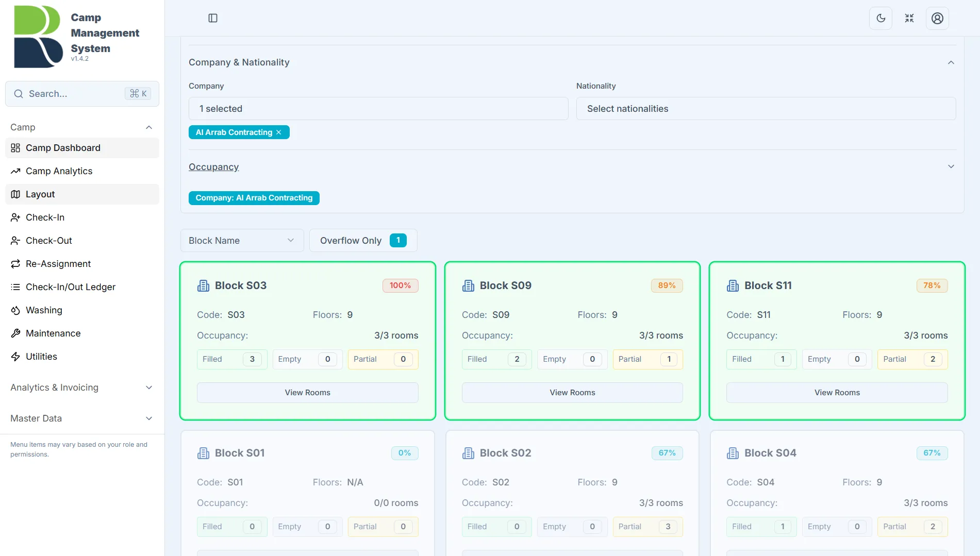980x556 pixels.
Task: Toggle the Overflow Only filter
Action: click(363, 241)
